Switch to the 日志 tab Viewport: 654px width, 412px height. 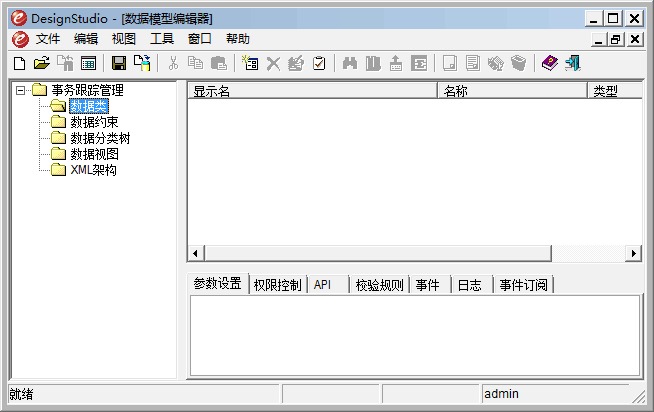click(473, 285)
